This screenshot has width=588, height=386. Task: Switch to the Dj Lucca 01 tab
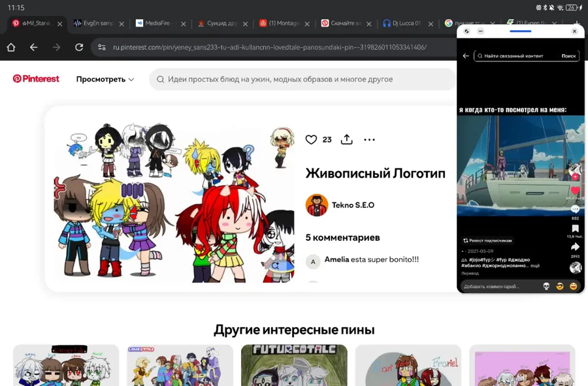403,24
